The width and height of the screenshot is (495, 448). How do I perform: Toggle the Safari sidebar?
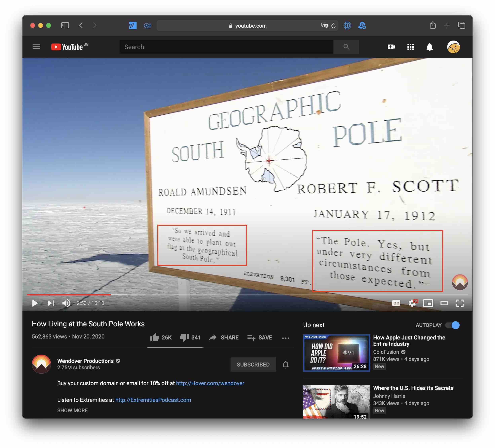(65, 25)
